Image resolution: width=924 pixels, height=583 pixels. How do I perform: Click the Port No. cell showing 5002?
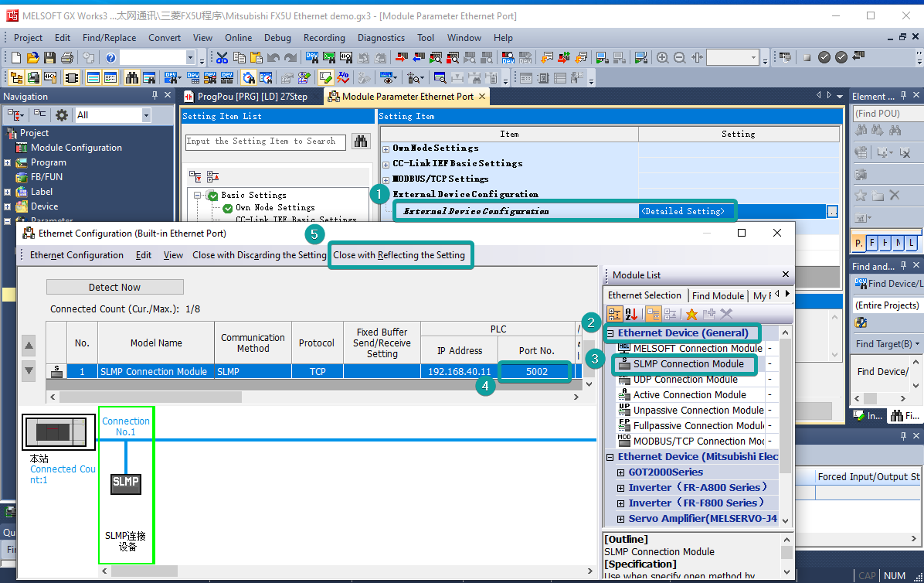536,372
